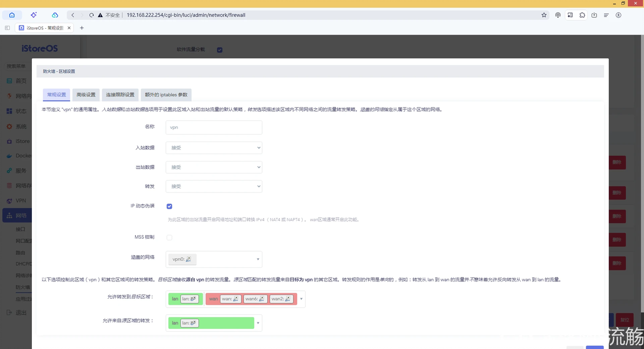
Task: Click the browser home icon
Action: pos(12,15)
